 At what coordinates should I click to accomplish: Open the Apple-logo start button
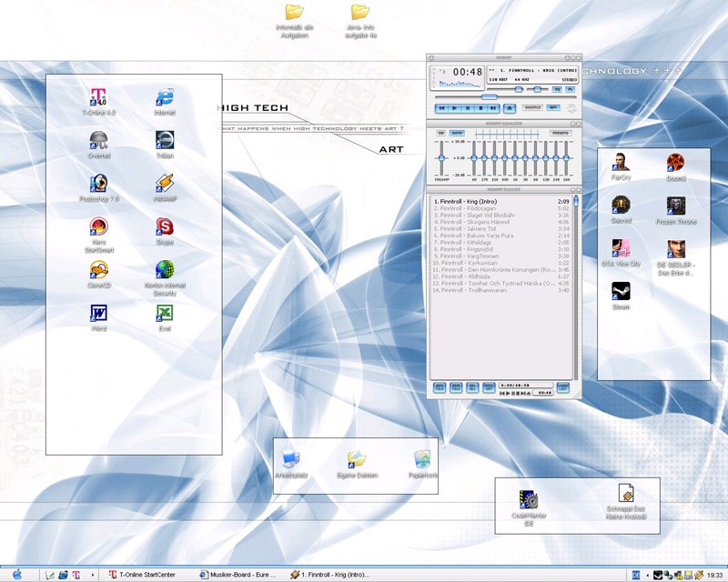pyautogui.click(x=17, y=575)
